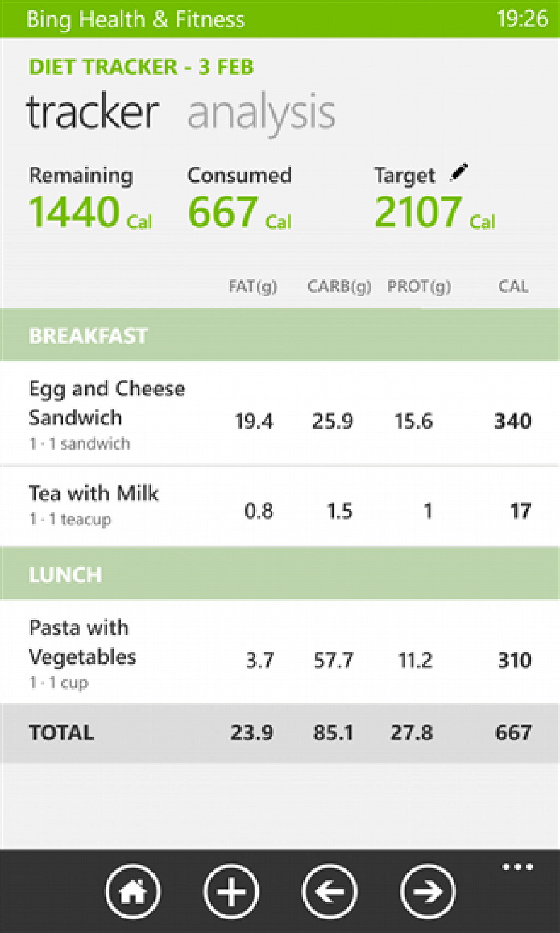Tap the 19:26 clock in status bar

[522, 19]
